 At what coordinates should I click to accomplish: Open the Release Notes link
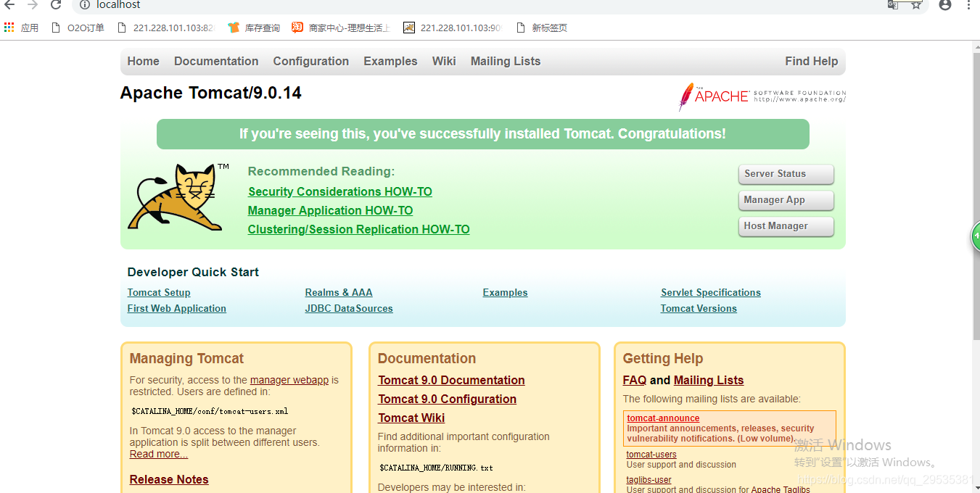[169, 480]
